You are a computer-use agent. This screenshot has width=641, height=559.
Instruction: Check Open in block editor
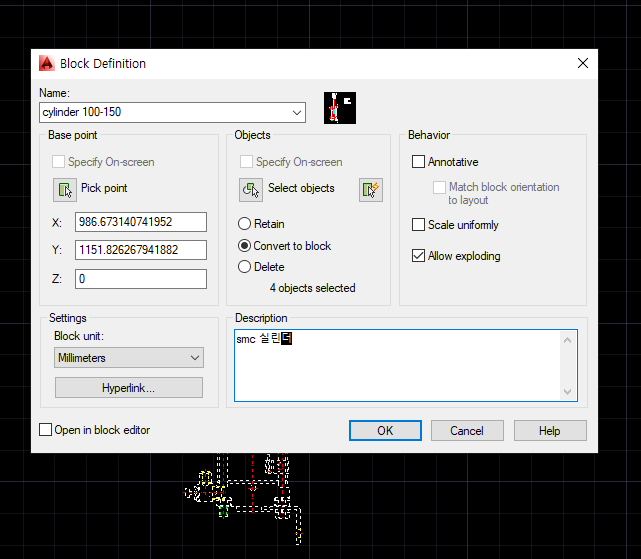[45, 430]
